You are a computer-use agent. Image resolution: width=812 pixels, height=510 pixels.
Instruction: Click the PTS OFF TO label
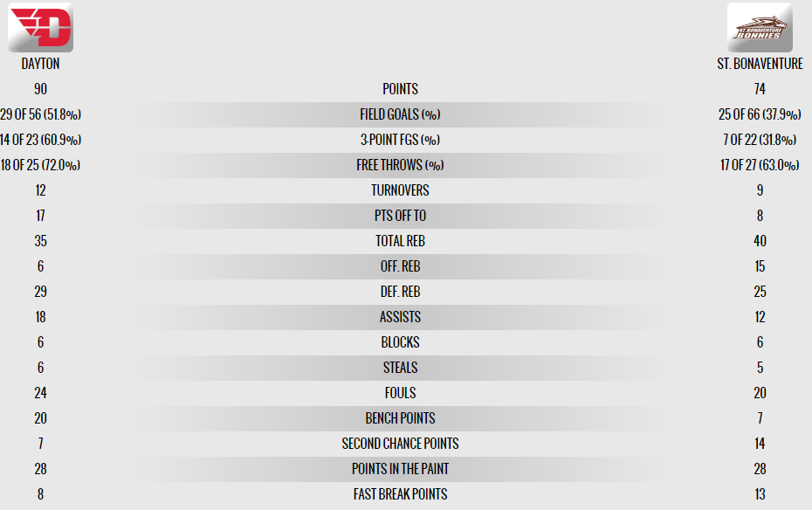400,216
